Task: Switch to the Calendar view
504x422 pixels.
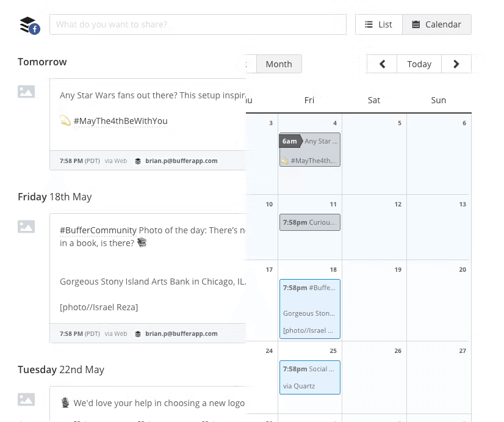Action: tap(436, 24)
